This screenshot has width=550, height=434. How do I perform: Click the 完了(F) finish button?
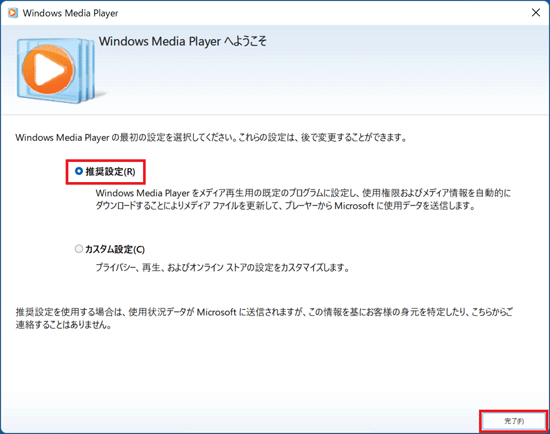pos(514,421)
